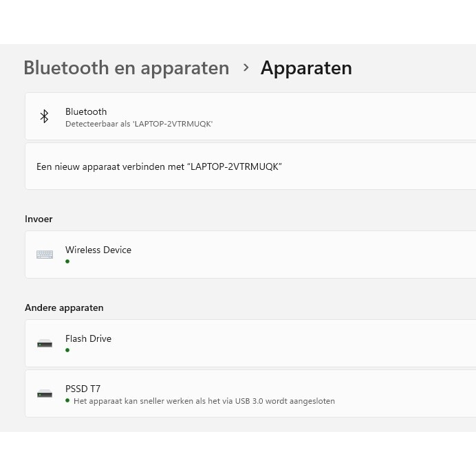
Task: Select the PSSD T7 device name
Action: pyautogui.click(x=83, y=389)
